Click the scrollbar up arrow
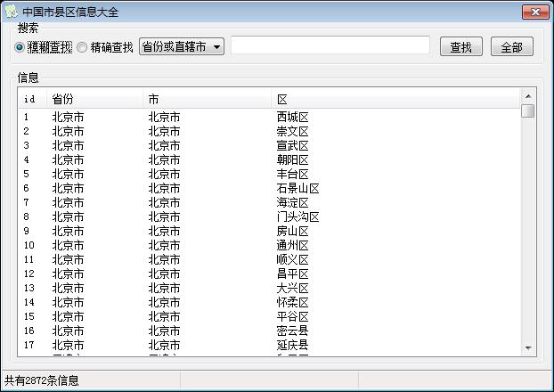Screen dimensions: 554x392 click(x=528, y=95)
